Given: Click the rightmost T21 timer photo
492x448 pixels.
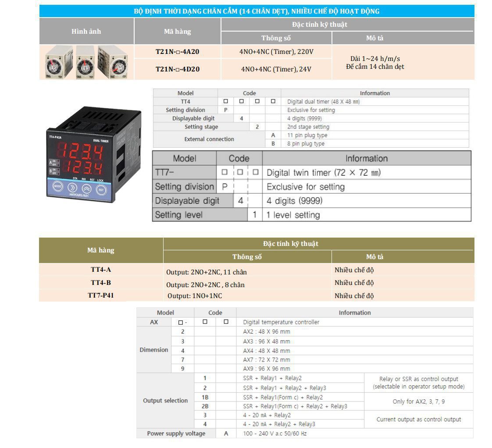Looking at the screenshot, I should (x=113, y=63).
